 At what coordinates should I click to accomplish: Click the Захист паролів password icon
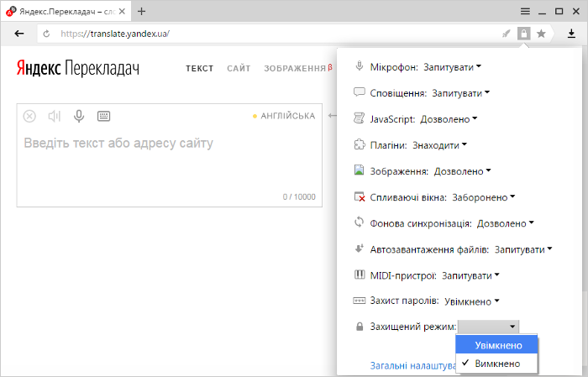[x=360, y=301]
